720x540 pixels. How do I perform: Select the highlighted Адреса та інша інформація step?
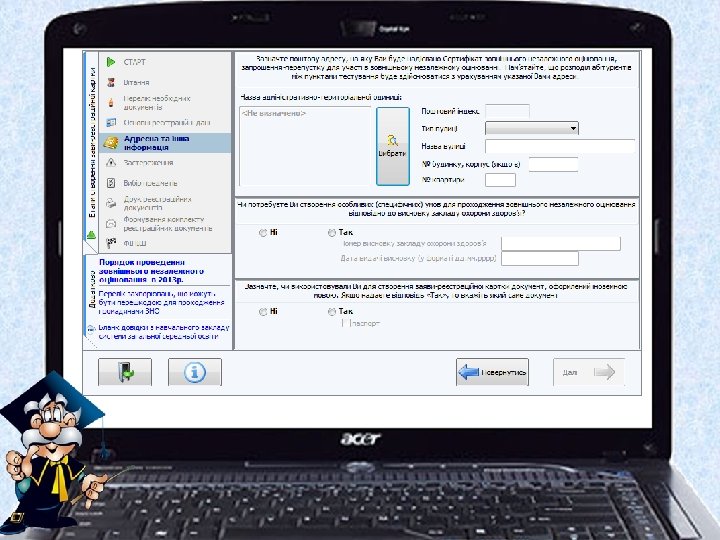[x=165, y=143]
